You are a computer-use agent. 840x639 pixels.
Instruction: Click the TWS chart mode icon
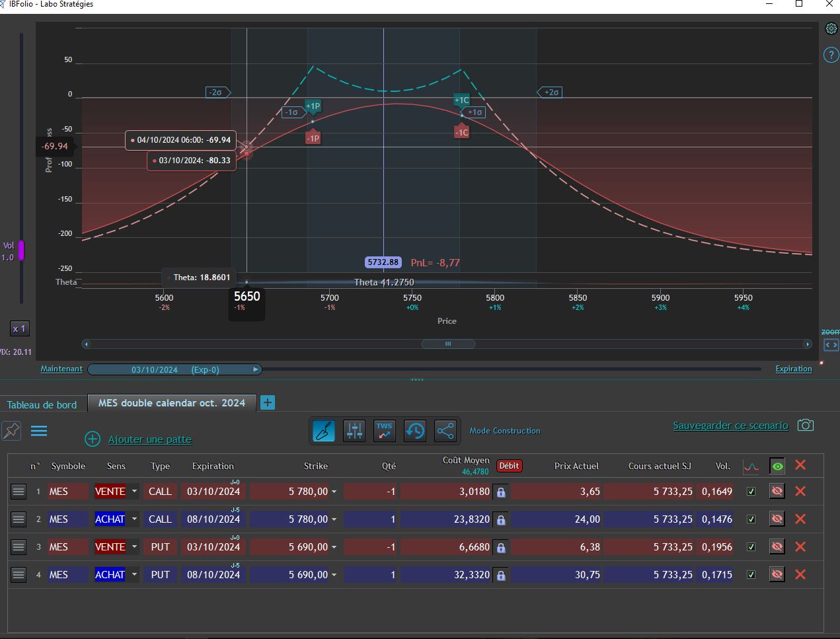coord(385,432)
